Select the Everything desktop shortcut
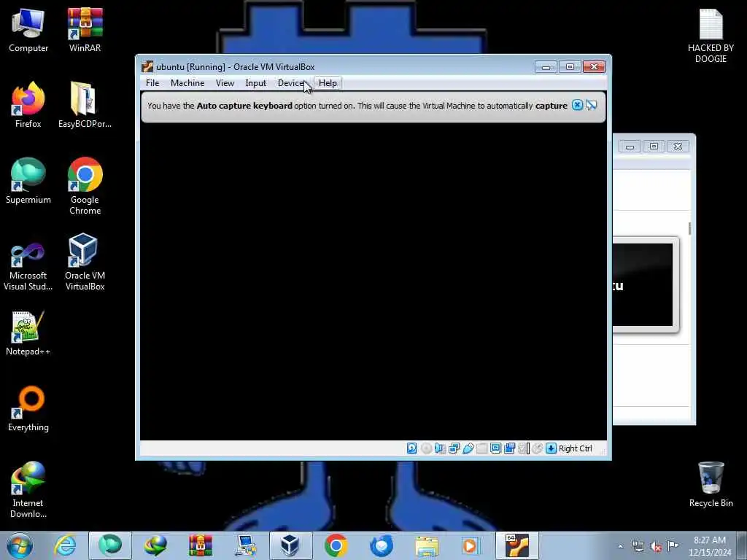The image size is (747, 560). point(28,409)
